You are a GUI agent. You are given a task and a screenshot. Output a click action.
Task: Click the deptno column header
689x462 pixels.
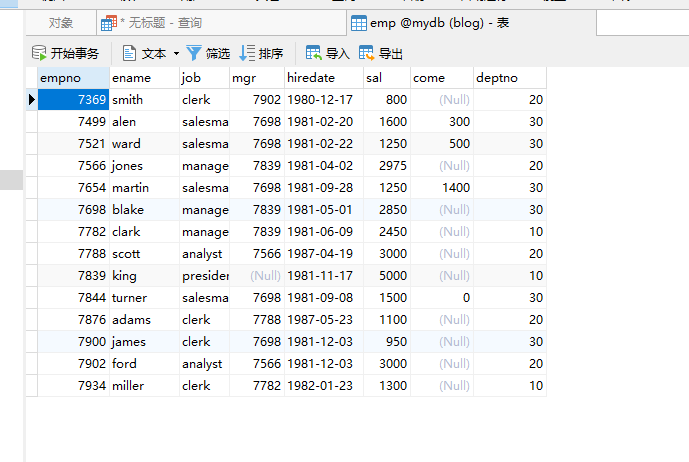(x=508, y=77)
